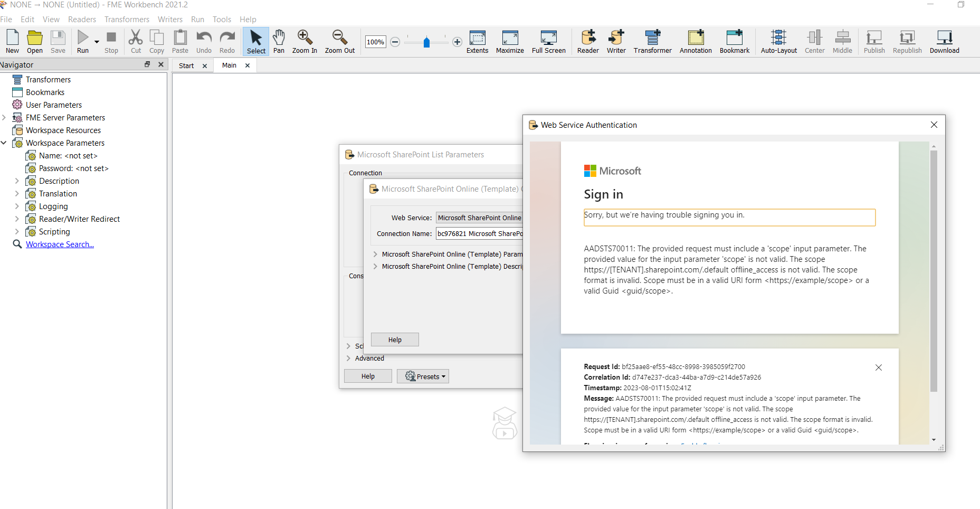Add a Transformer using toolbar icon
This screenshot has height=509, width=980.
coord(653,42)
